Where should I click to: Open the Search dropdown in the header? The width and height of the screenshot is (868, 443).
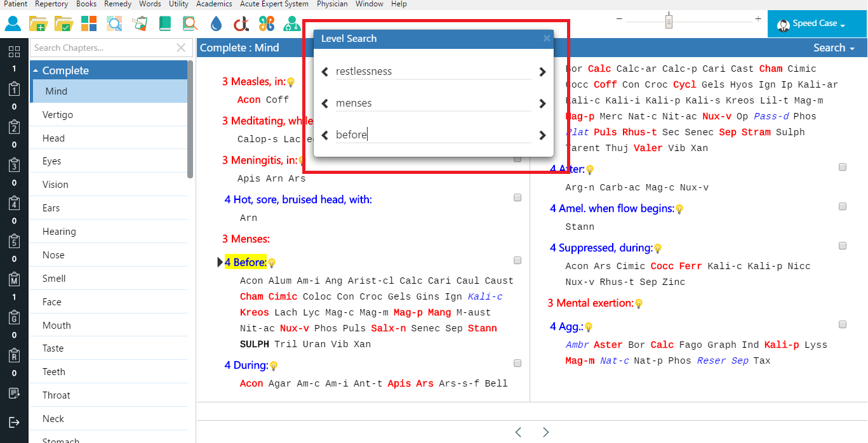click(834, 48)
